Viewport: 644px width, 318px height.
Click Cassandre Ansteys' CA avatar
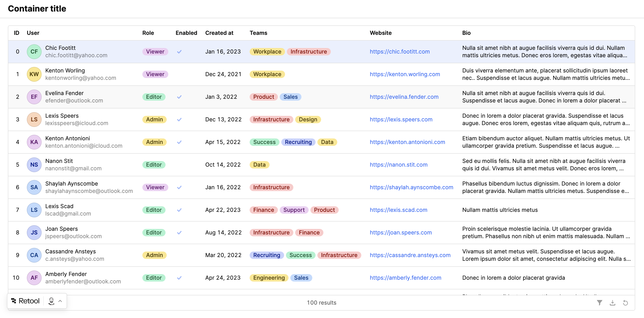pyautogui.click(x=34, y=255)
